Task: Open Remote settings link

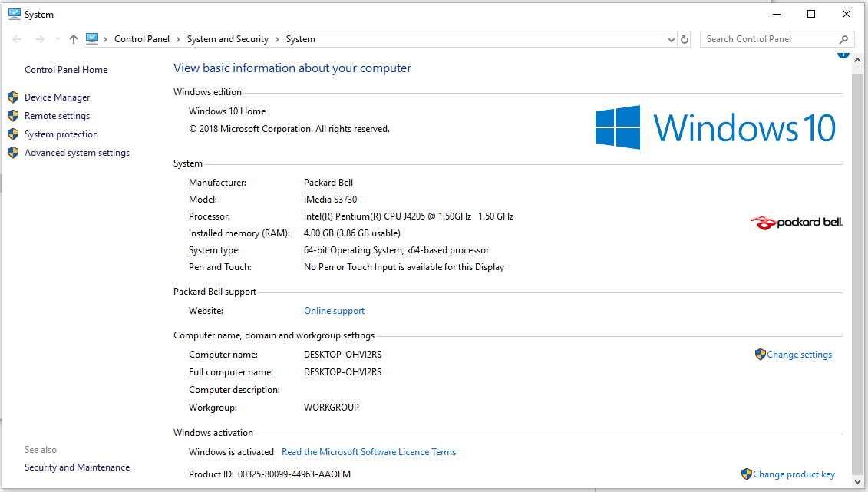Action: coord(57,116)
